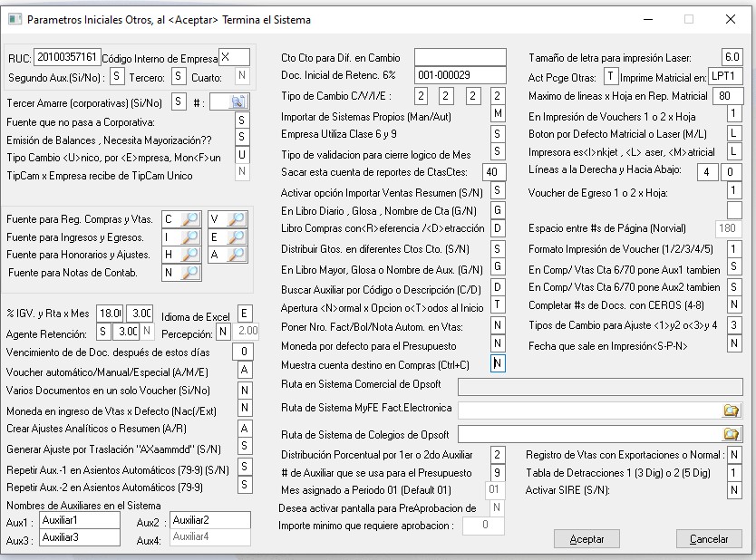Click the Activar SIRE (S/N) field
This screenshot has height=560, width=756.
tap(733, 490)
